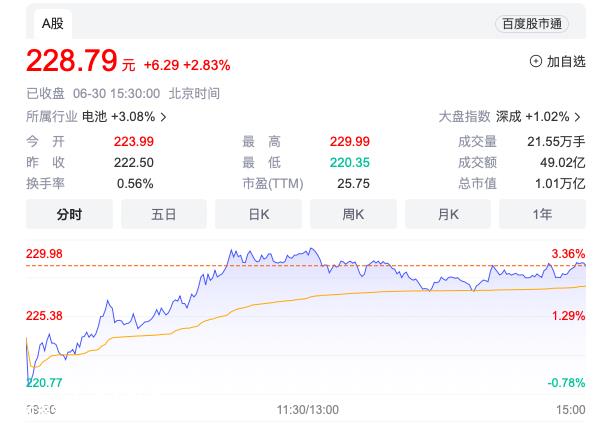
Task: Click the 所属行业 label
Action: pyautogui.click(x=52, y=117)
